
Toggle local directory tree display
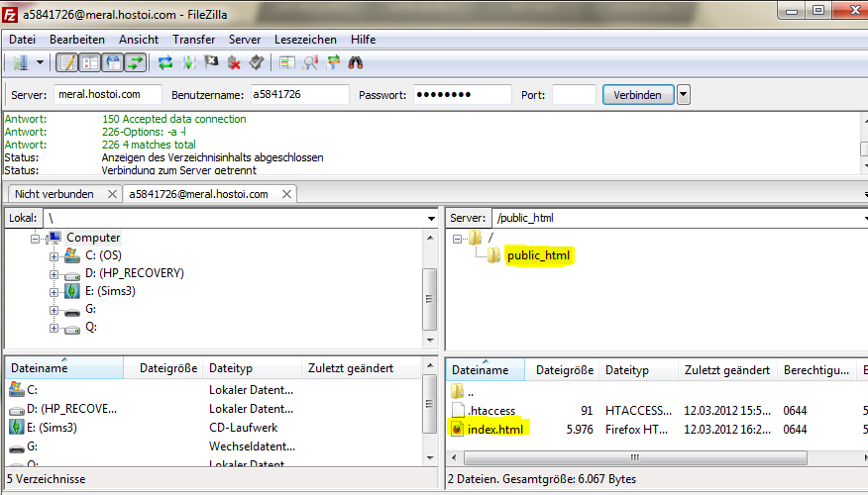pos(90,63)
